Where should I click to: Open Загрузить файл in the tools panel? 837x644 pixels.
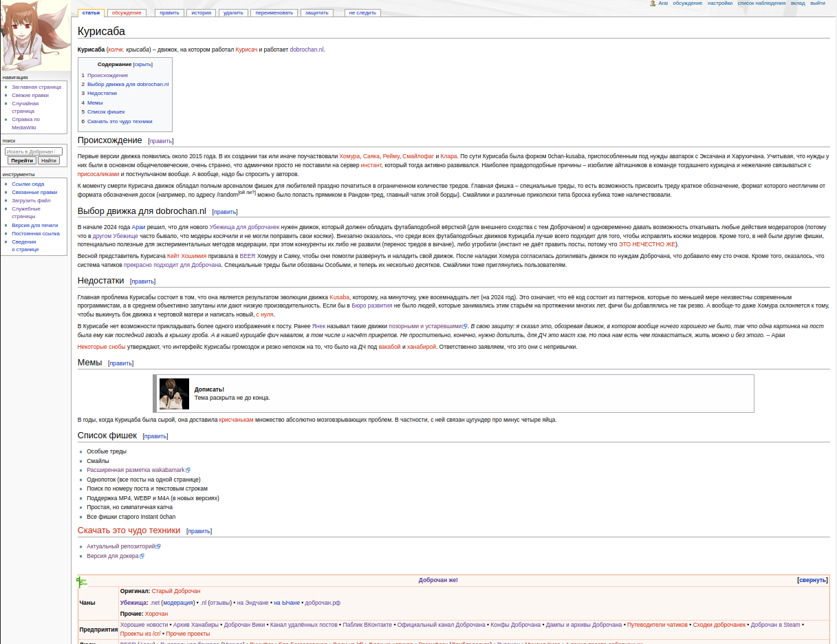[31, 200]
